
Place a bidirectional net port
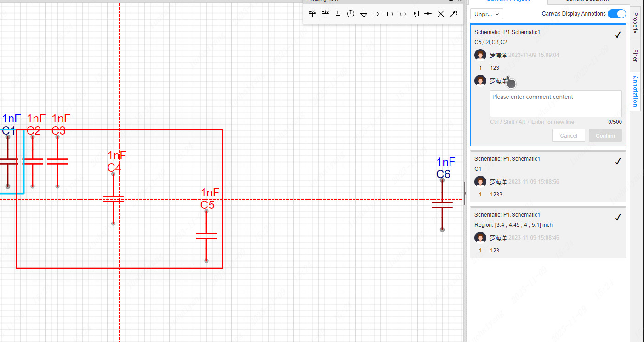[402, 14]
